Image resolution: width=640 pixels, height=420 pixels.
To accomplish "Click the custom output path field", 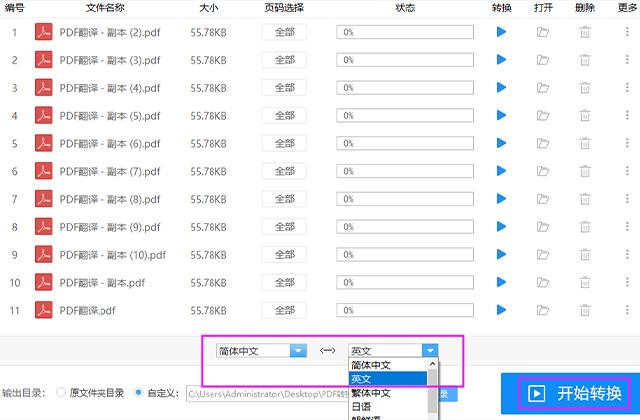I will (268, 394).
